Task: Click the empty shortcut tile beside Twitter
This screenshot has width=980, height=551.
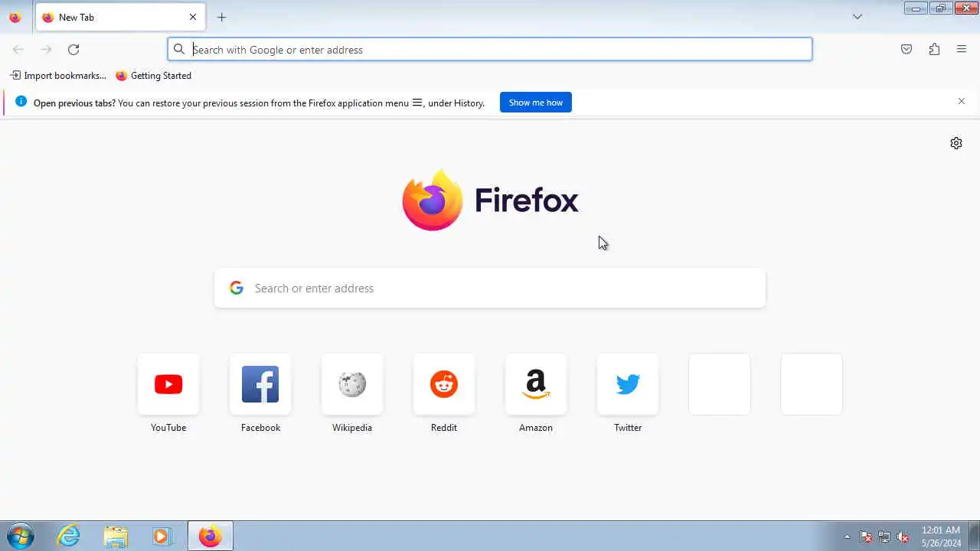Action: click(720, 384)
